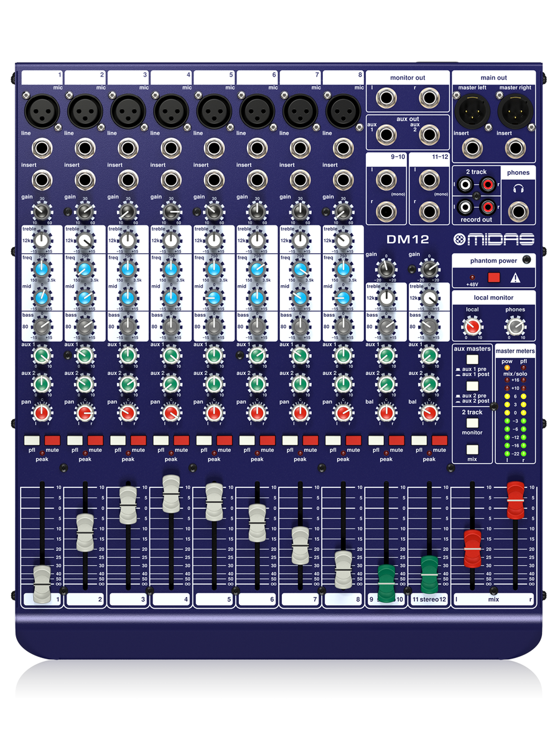560x747 pixels.
Task: Click the master left XLR output
Action: pyautogui.click(x=472, y=111)
